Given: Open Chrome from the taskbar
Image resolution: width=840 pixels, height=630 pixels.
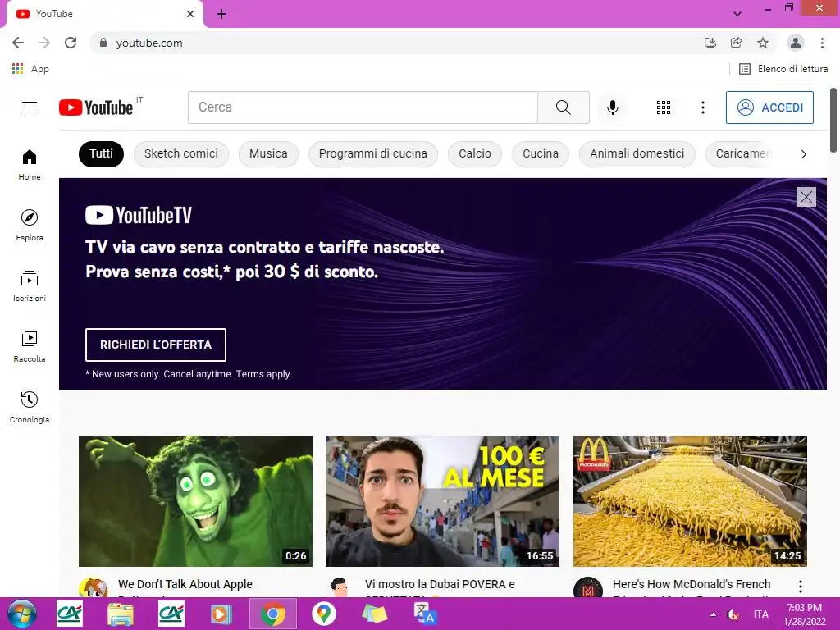Looking at the screenshot, I should (x=272, y=614).
